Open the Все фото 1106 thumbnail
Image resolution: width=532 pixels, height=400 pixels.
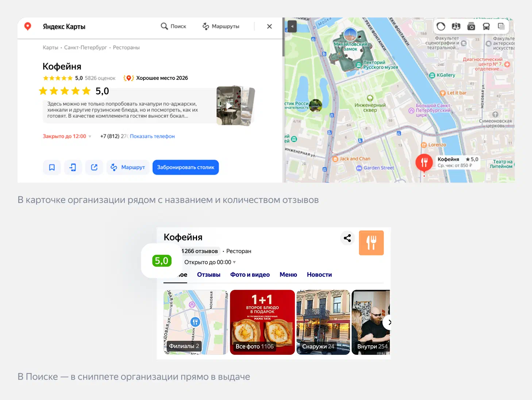pyautogui.click(x=262, y=322)
